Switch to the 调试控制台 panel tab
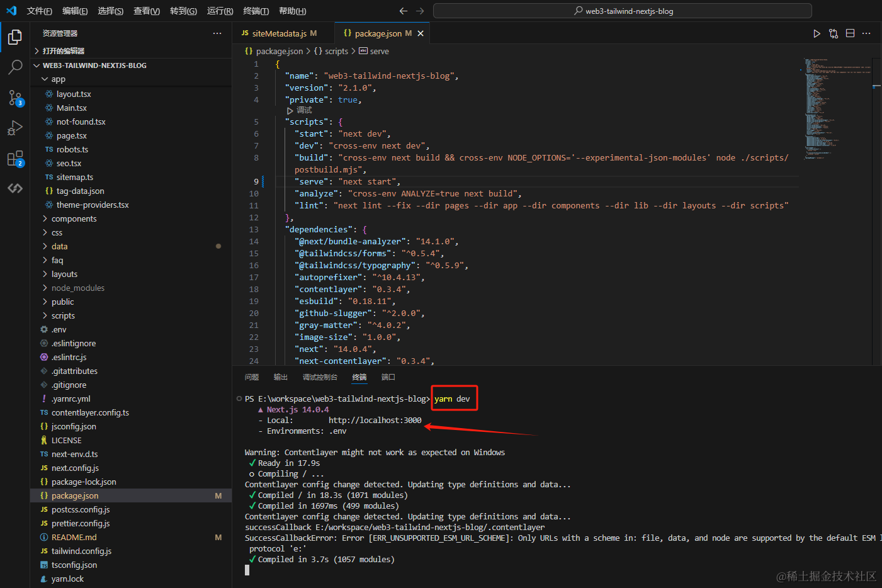Image resolution: width=882 pixels, height=588 pixels. point(320,377)
